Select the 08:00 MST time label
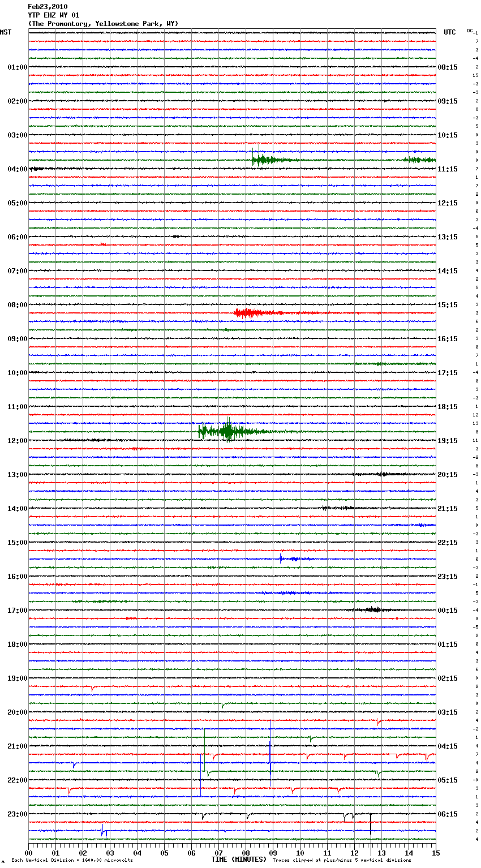Image resolution: width=481 pixels, height=868 pixels. (17, 305)
